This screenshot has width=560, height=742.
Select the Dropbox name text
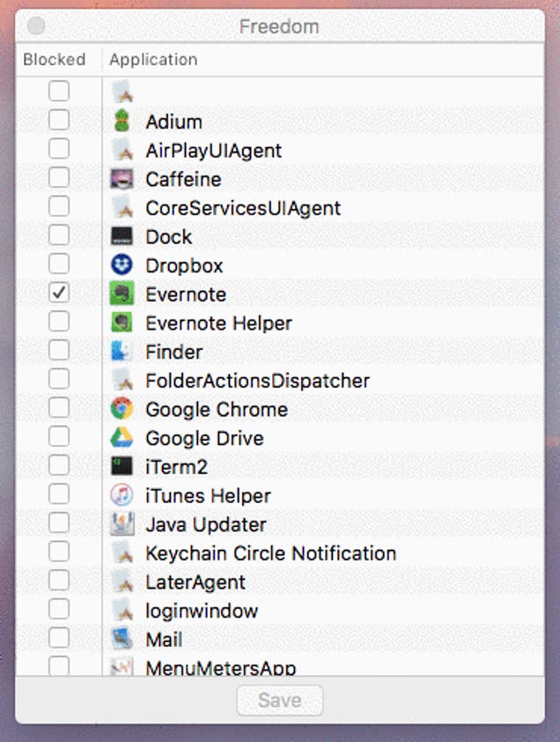click(x=184, y=266)
